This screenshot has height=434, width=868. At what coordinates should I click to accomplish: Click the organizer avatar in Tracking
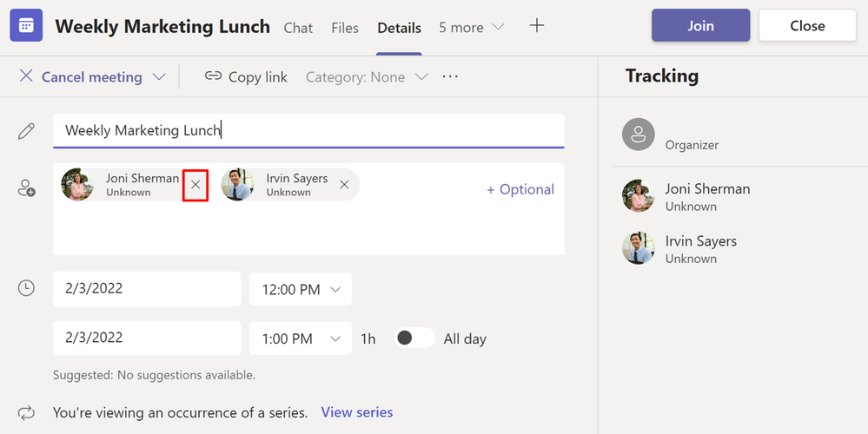point(639,134)
